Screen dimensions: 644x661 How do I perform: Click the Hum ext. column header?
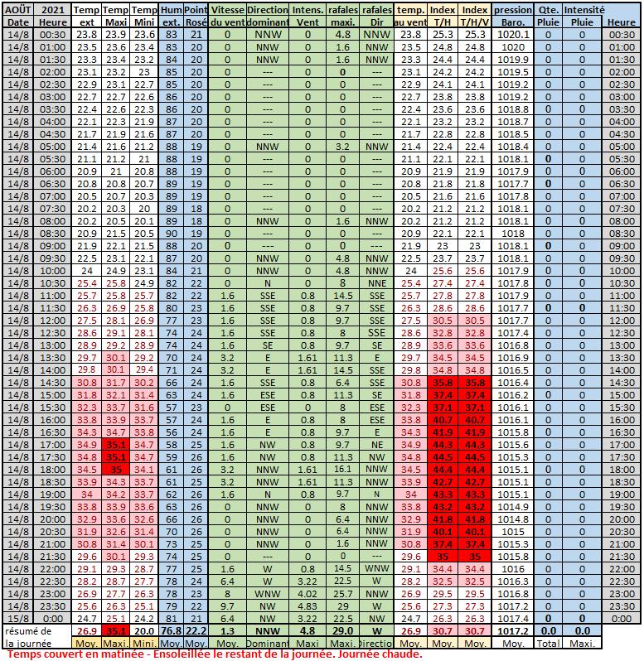click(x=172, y=17)
